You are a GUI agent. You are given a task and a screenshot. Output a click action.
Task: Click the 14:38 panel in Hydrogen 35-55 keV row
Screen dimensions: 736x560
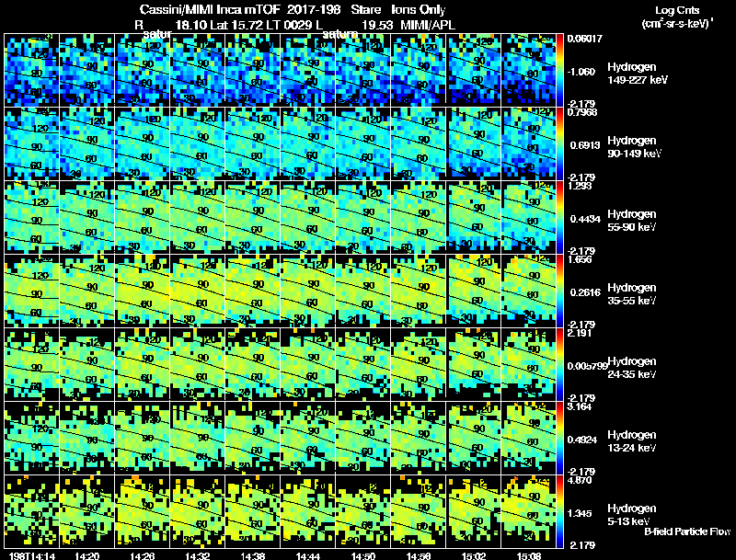click(x=252, y=291)
